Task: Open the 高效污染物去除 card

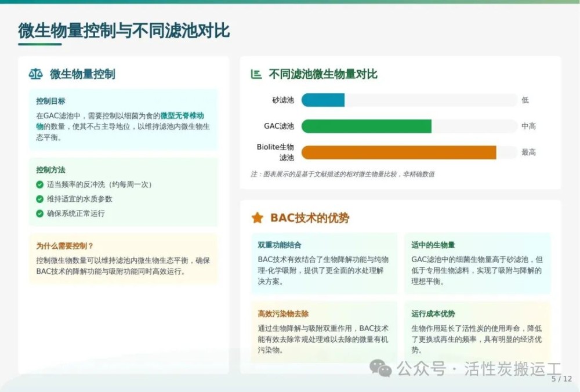Action: (324, 332)
